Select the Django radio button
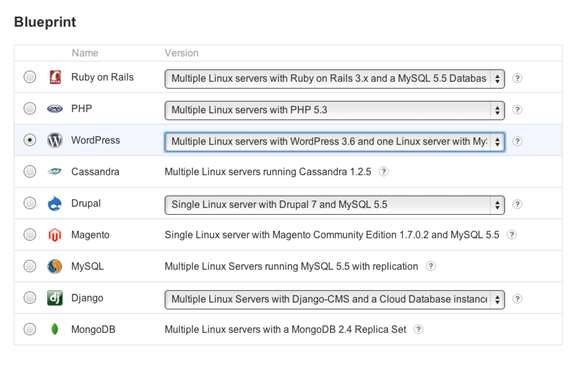580x380 pixels. (30, 298)
